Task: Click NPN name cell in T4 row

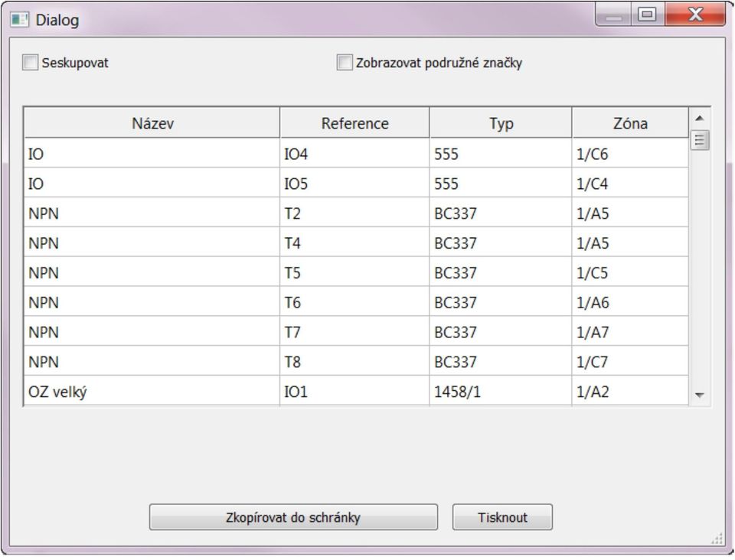Action: point(152,243)
